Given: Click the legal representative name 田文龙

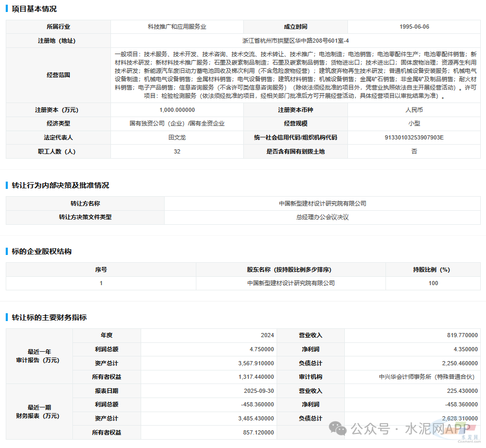Looking at the screenshot, I should pyautogui.click(x=177, y=137).
